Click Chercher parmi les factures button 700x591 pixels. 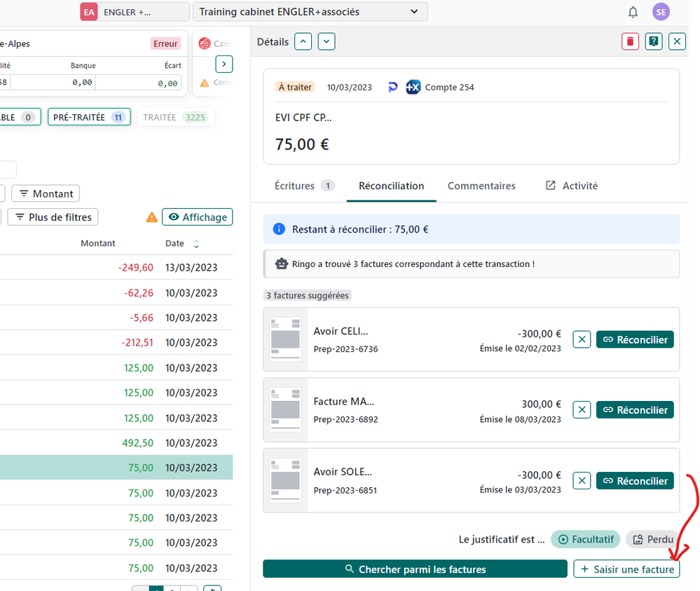pos(415,569)
